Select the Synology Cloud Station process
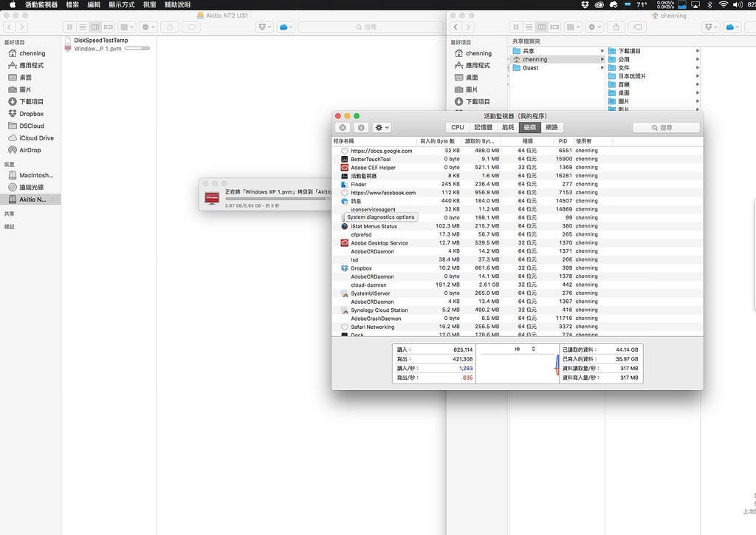 (x=518, y=310)
